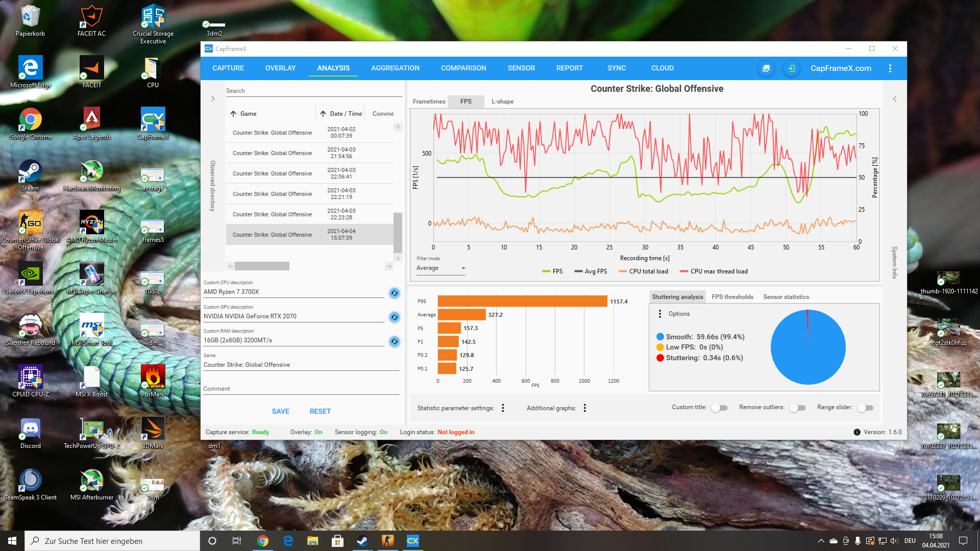The image size is (980, 551).
Task: Click the records list horizontal scrollbar
Action: pos(262,266)
